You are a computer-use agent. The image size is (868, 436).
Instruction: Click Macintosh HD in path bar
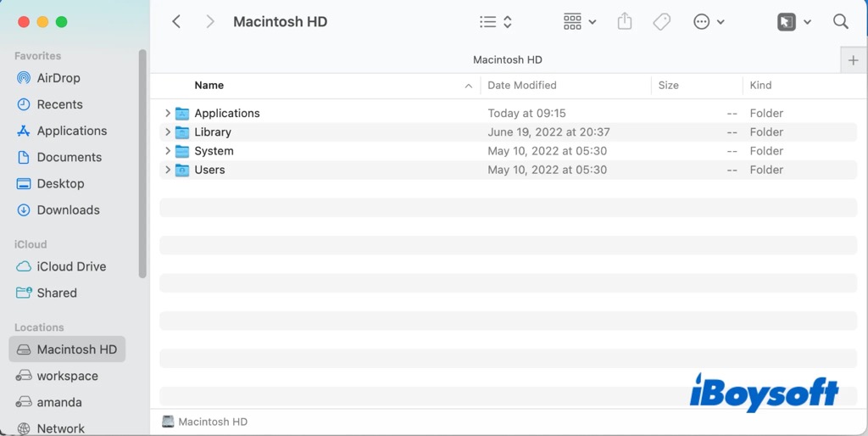click(x=213, y=422)
